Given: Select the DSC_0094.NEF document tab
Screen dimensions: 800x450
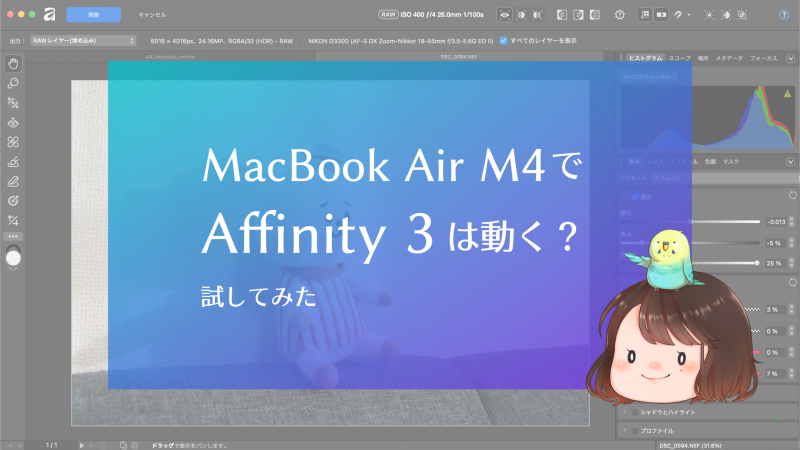Looking at the screenshot, I should [459, 57].
